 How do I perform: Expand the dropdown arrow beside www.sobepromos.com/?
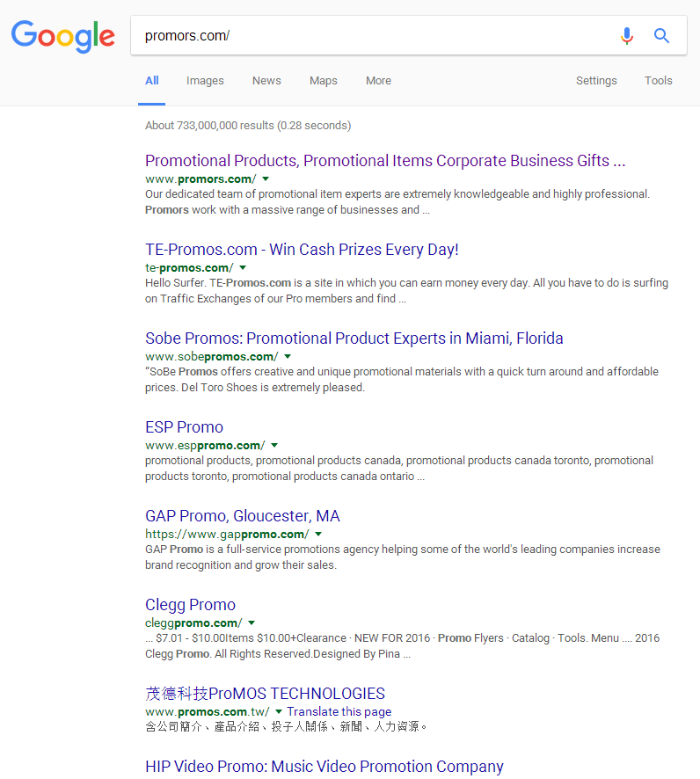288,357
